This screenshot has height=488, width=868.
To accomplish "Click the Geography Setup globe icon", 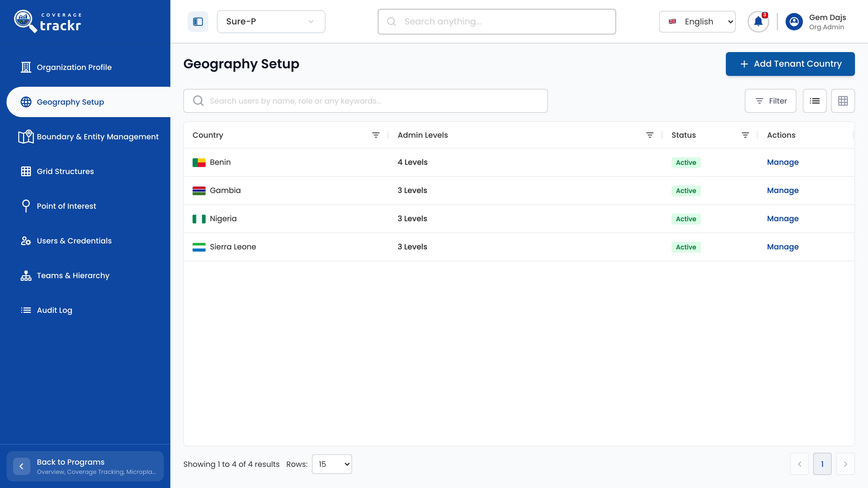I will coord(26,102).
